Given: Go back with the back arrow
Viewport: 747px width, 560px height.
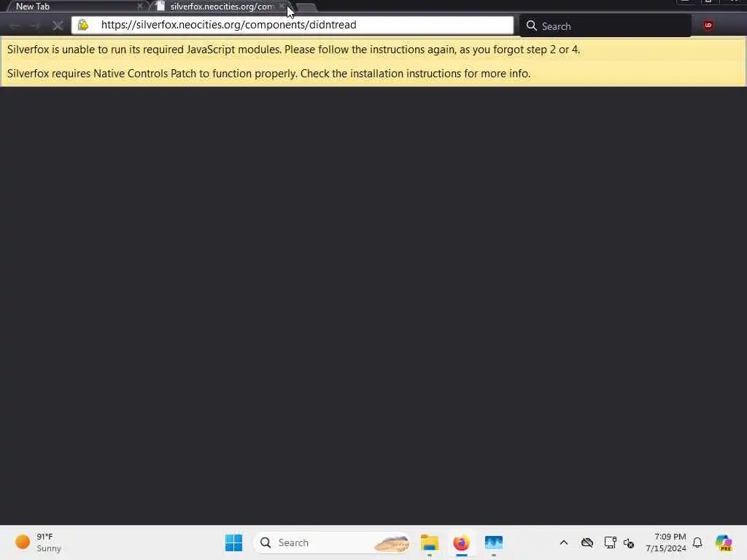Looking at the screenshot, I should pyautogui.click(x=15, y=26).
